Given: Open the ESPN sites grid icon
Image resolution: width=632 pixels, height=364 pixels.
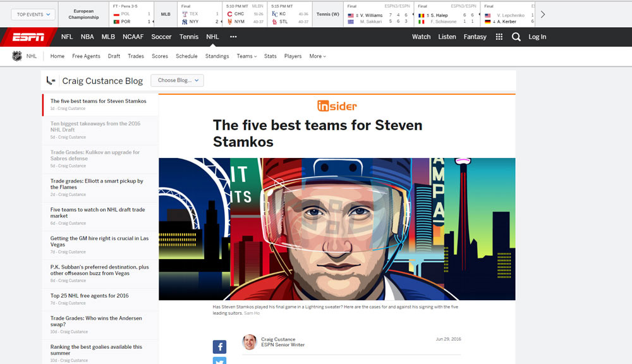Looking at the screenshot, I should click(x=499, y=37).
